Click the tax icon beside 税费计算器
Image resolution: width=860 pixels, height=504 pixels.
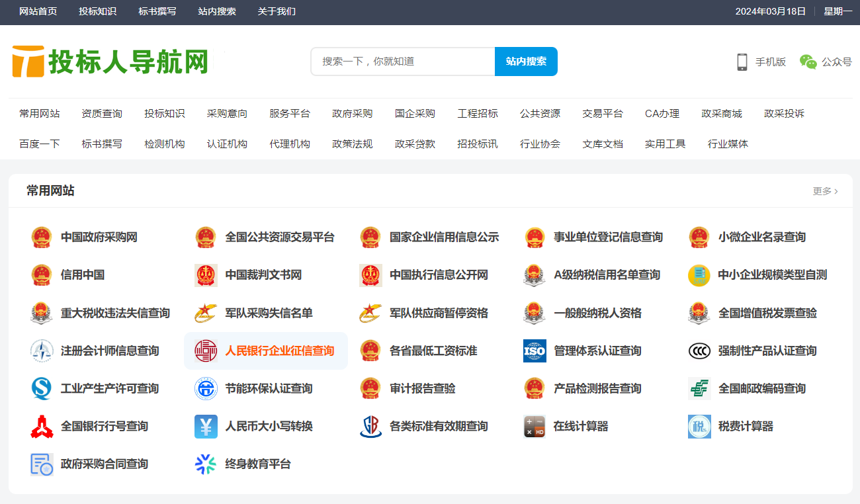[699, 427]
